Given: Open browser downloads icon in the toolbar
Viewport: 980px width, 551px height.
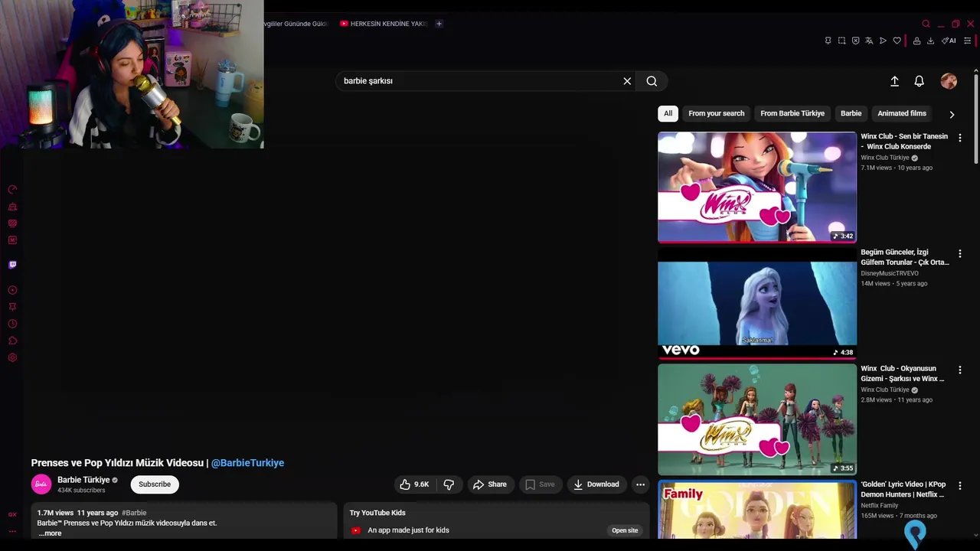Looking at the screenshot, I should tap(930, 41).
